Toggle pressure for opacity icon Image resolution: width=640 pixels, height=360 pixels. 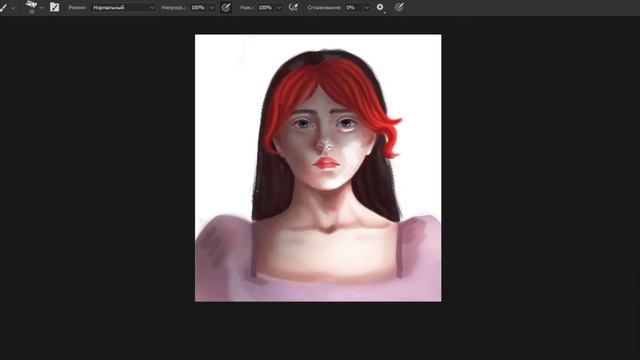[x=226, y=7]
